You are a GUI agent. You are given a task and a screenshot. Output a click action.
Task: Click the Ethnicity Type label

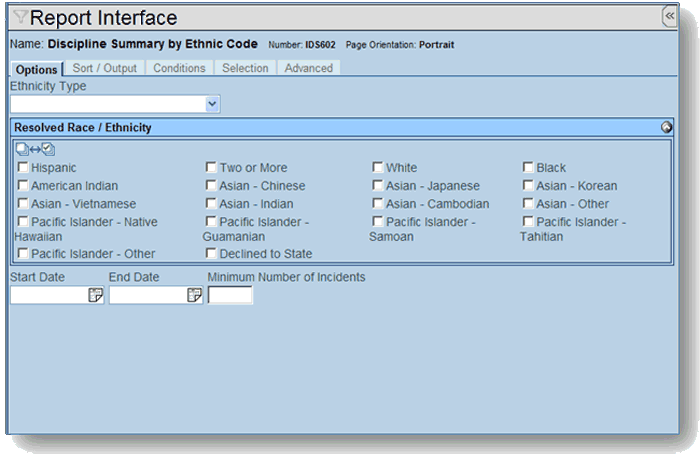pos(48,86)
